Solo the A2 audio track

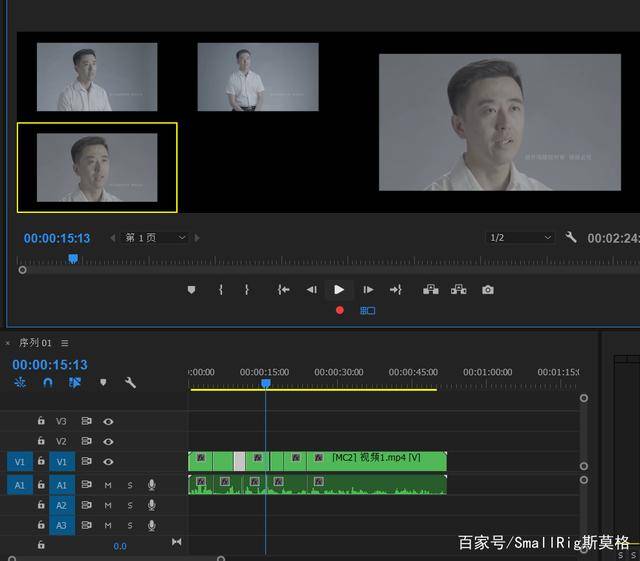[129, 505]
